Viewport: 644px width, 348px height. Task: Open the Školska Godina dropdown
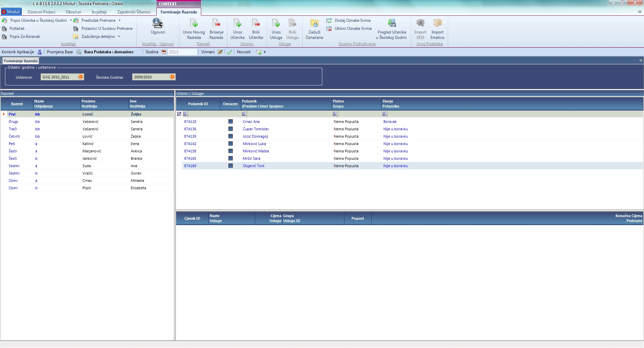click(x=172, y=77)
